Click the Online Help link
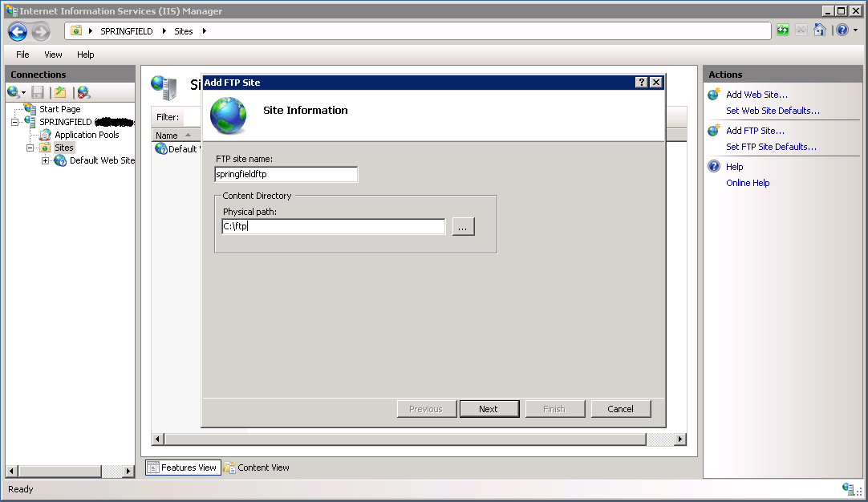The image size is (868, 502). point(748,183)
